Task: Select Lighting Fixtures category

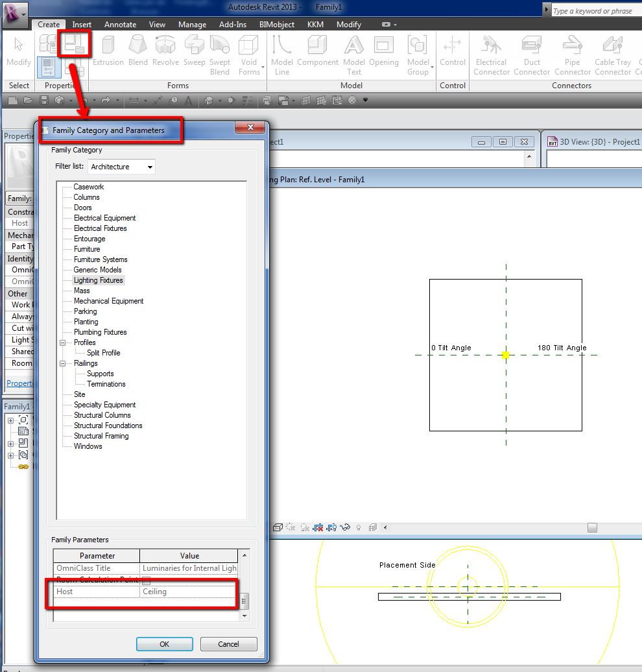Action: click(98, 280)
